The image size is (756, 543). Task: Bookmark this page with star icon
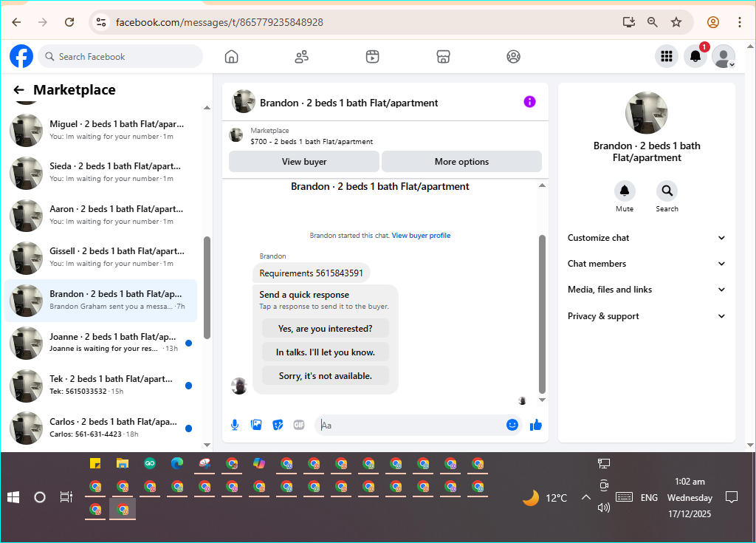pos(676,22)
